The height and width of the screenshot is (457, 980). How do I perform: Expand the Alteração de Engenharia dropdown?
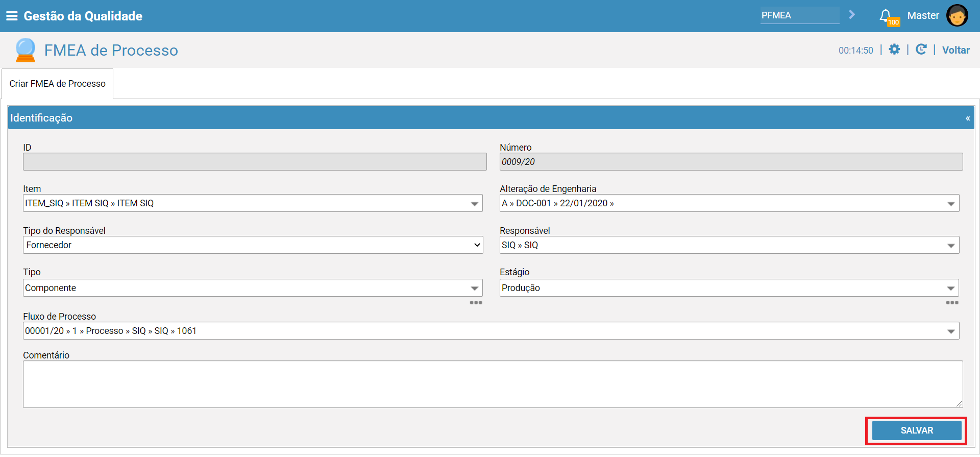click(951, 204)
